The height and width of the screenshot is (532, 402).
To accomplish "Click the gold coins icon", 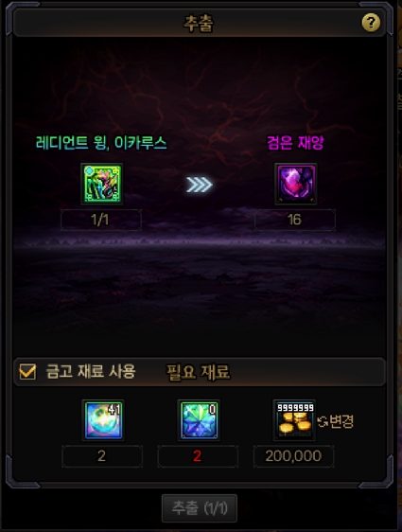I will pyautogui.click(x=294, y=420).
